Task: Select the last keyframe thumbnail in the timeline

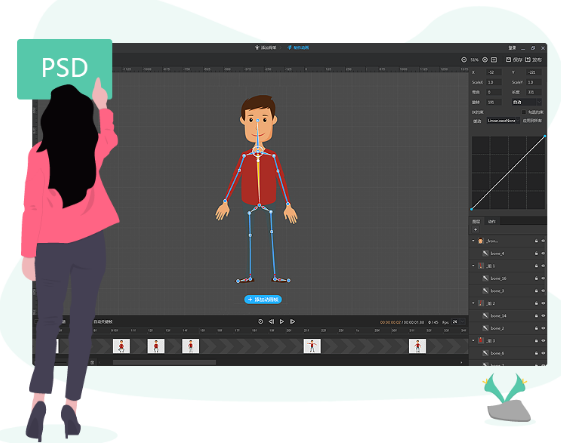Action: [x=417, y=346]
